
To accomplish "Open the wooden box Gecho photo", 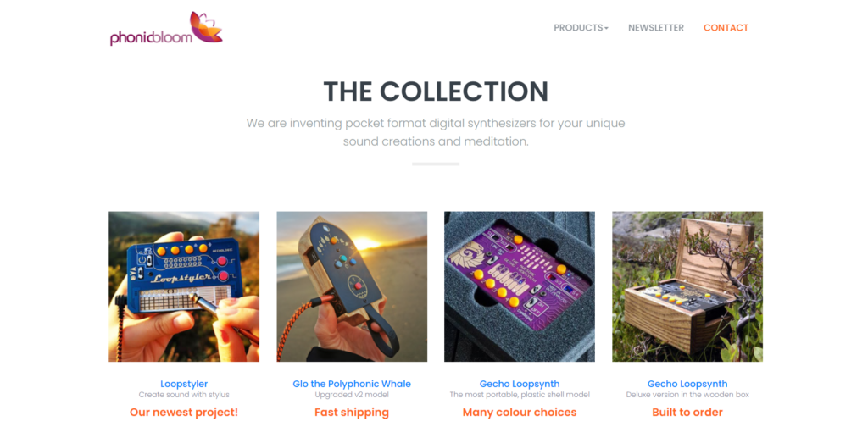I will point(687,286).
